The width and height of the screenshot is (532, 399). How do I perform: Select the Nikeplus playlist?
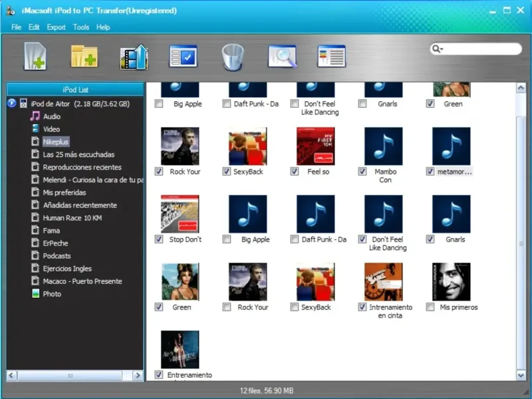tap(56, 142)
